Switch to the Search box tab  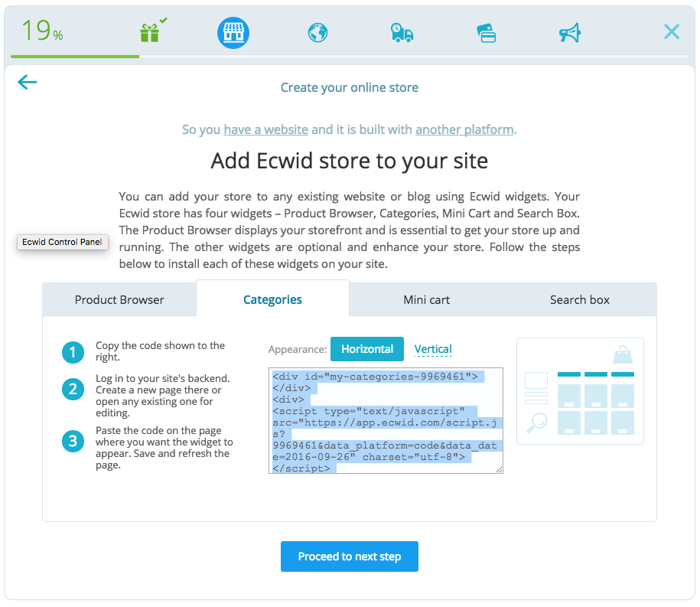(x=579, y=300)
